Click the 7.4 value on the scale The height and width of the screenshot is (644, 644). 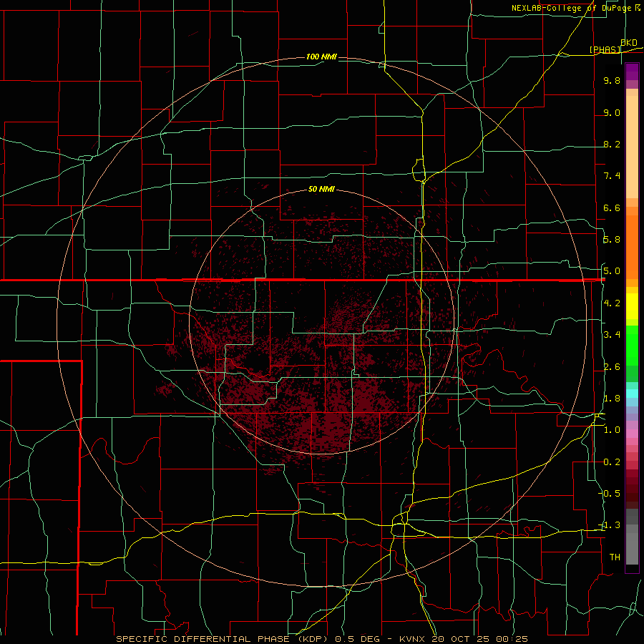click(612, 176)
